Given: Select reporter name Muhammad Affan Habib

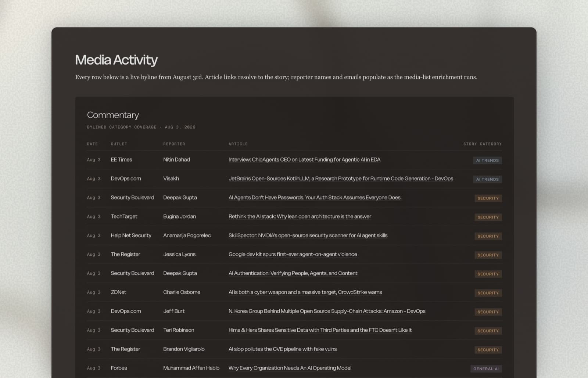Looking at the screenshot, I should click(191, 368).
